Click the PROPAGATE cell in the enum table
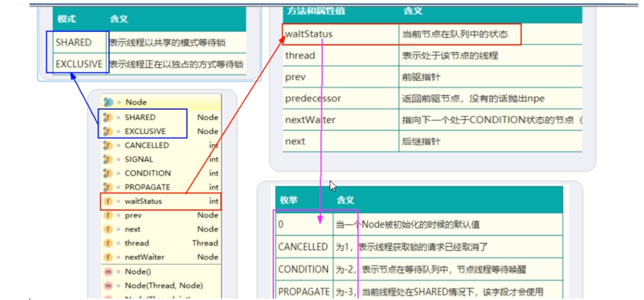This screenshot has width=644, height=300. (x=304, y=291)
